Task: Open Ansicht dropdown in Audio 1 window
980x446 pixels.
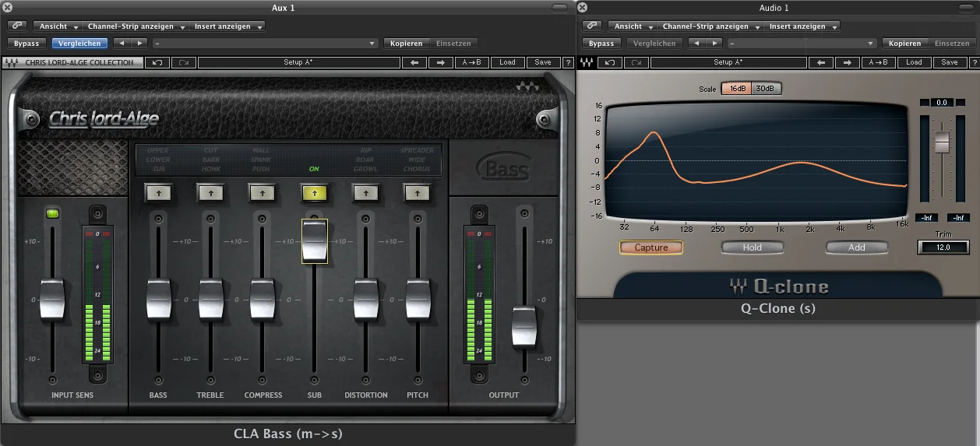Action: [633, 26]
